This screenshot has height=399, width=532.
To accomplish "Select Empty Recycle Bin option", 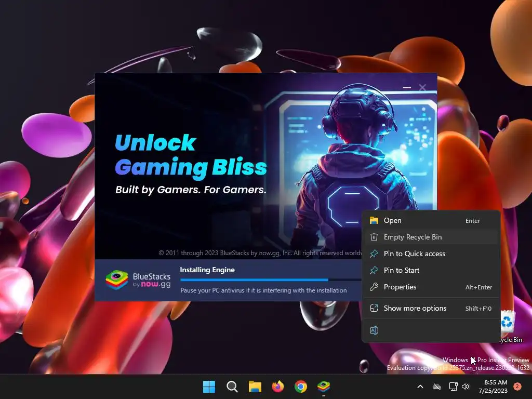I will [x=431, y=237].
